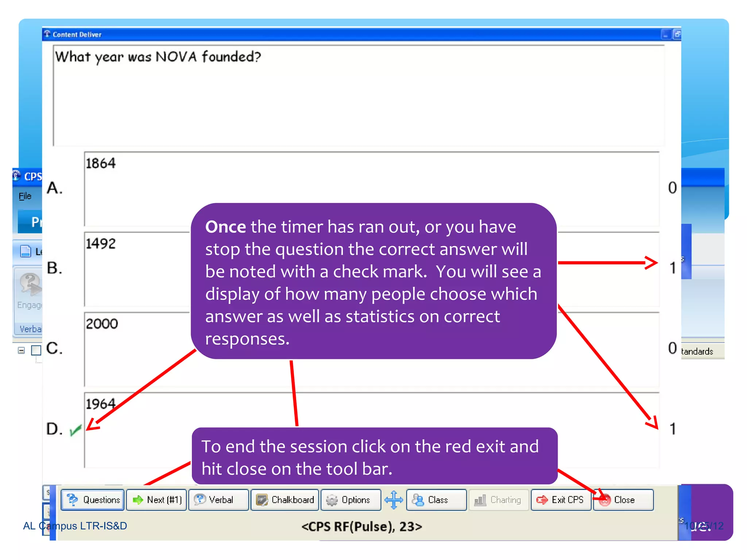Click the response count '0' for answer C
The image size is (747, 560).
(672, 348)
